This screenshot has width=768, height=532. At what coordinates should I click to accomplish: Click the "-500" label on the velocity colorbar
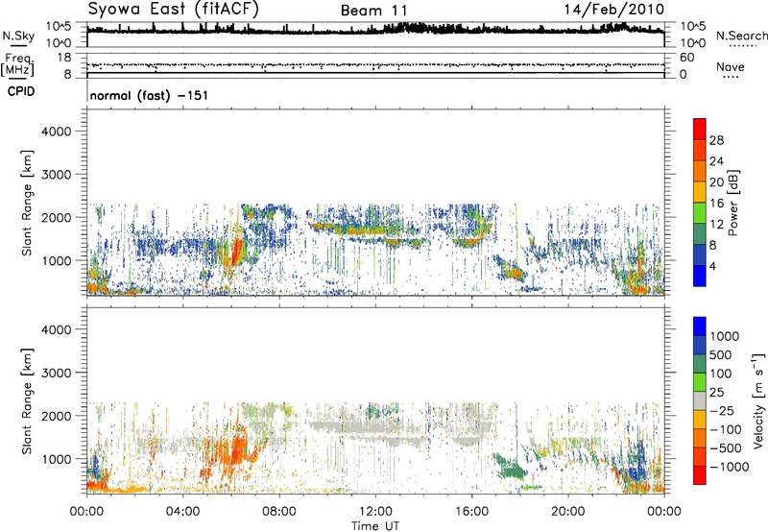pyautogui.click(x=725, y=448)
